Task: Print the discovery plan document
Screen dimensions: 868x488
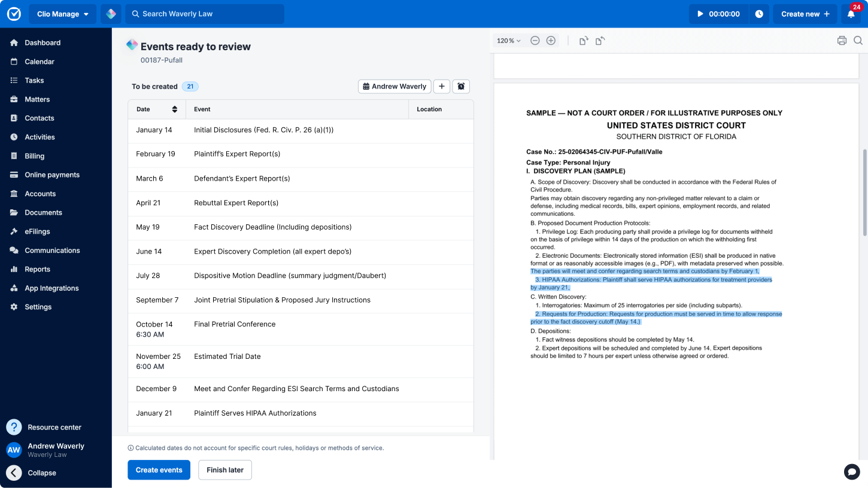Action: [842, 40]
